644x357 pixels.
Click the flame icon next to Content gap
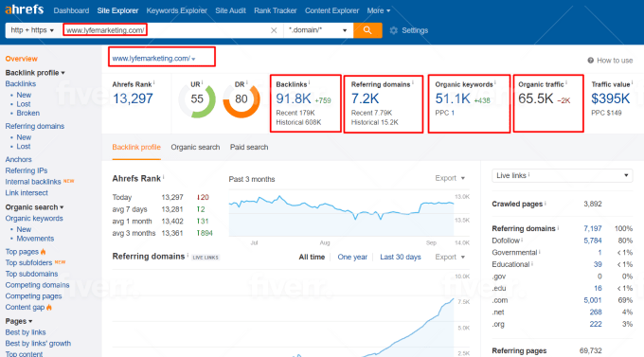(x=49, y=308)
